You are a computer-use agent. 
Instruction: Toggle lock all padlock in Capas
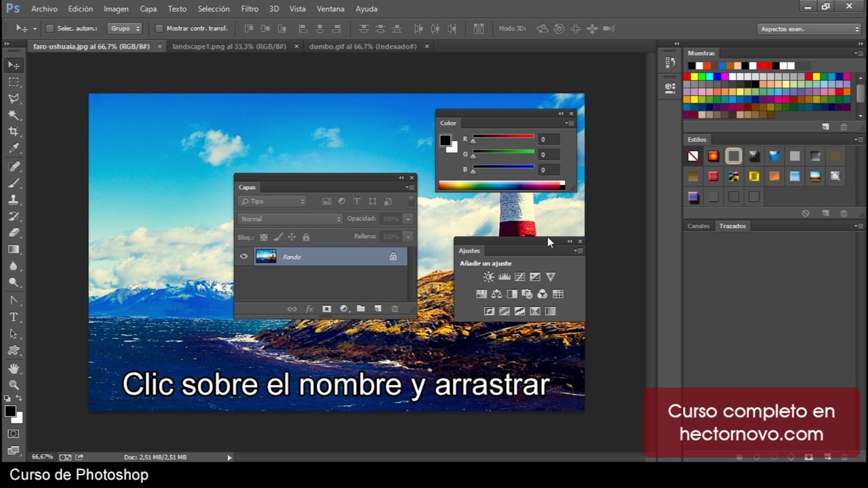click(x=306, y=237)
